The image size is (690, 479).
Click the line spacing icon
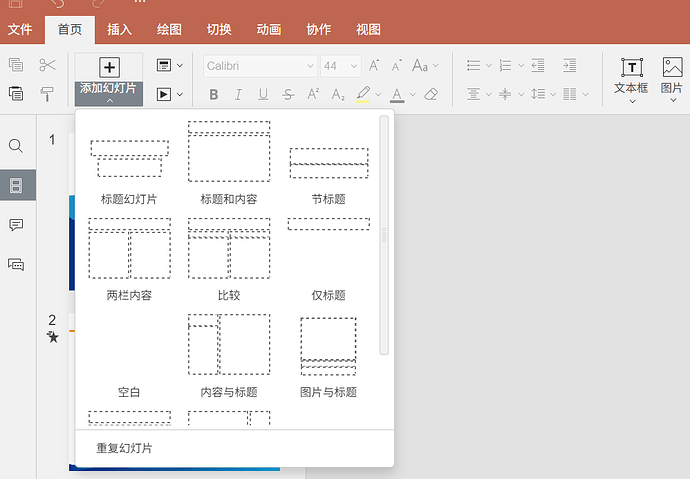point(538,94)
